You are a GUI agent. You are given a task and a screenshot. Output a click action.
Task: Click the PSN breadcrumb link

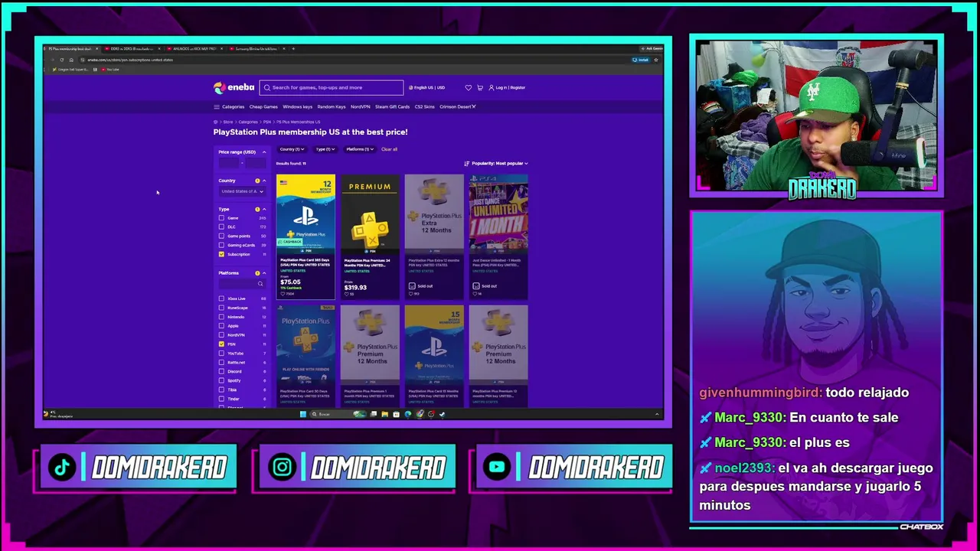point(267,122)
